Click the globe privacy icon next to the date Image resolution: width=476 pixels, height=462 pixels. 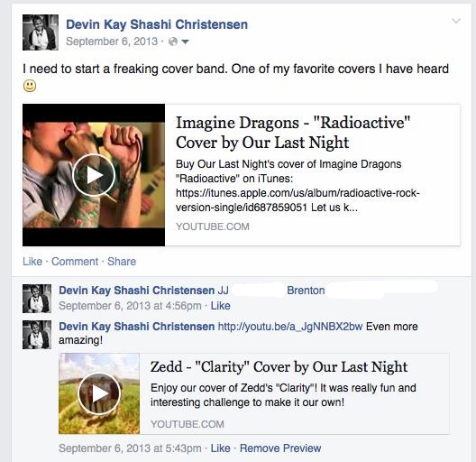coord(173,42)
